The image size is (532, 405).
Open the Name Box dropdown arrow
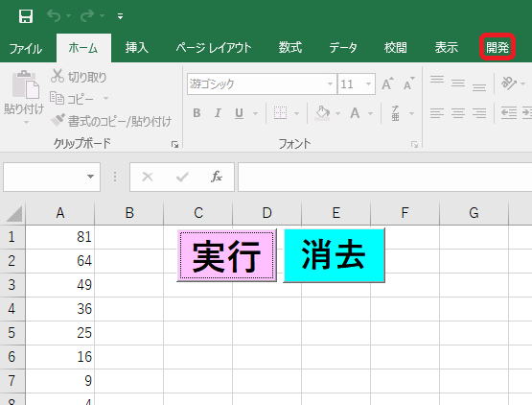point(90,177)
